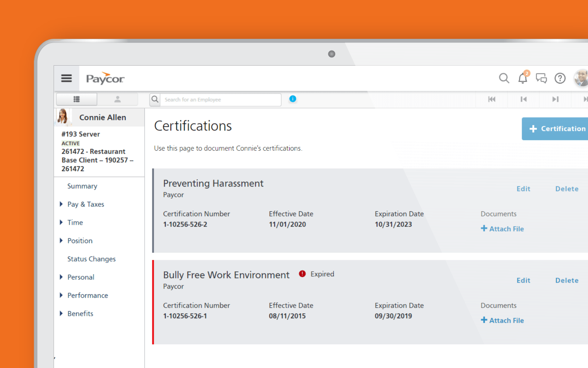The image size is (588, 368).
Task: Open the Personal menu label
Action: click(x=81, y=277)
